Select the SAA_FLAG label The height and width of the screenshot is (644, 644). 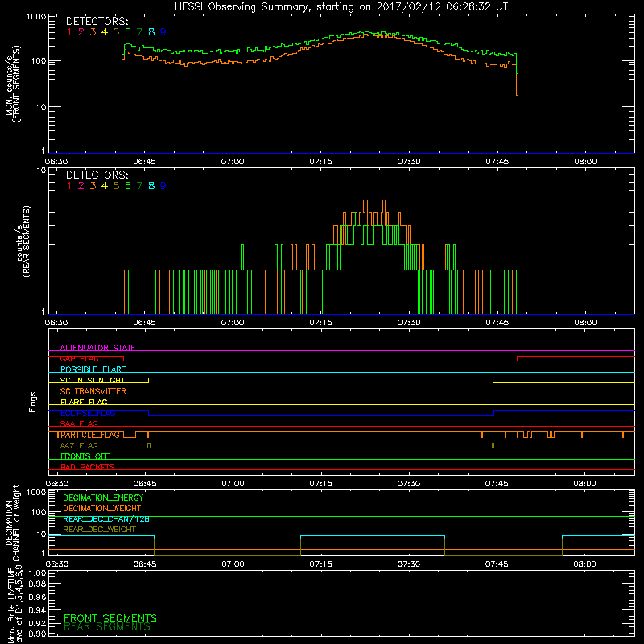79,423
